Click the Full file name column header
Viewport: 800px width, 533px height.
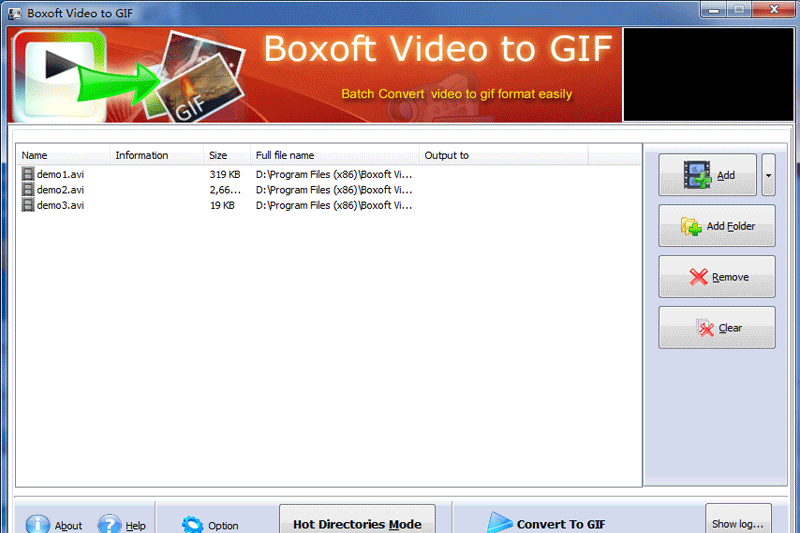[x=335, y=155]
